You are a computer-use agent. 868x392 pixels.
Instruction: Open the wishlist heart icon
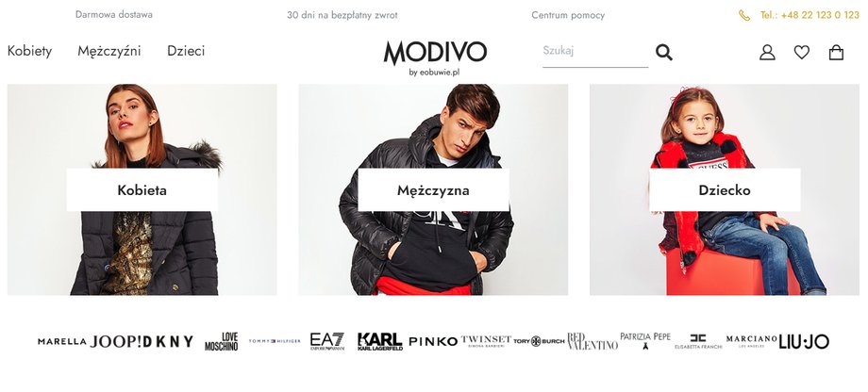pos(802,52)
